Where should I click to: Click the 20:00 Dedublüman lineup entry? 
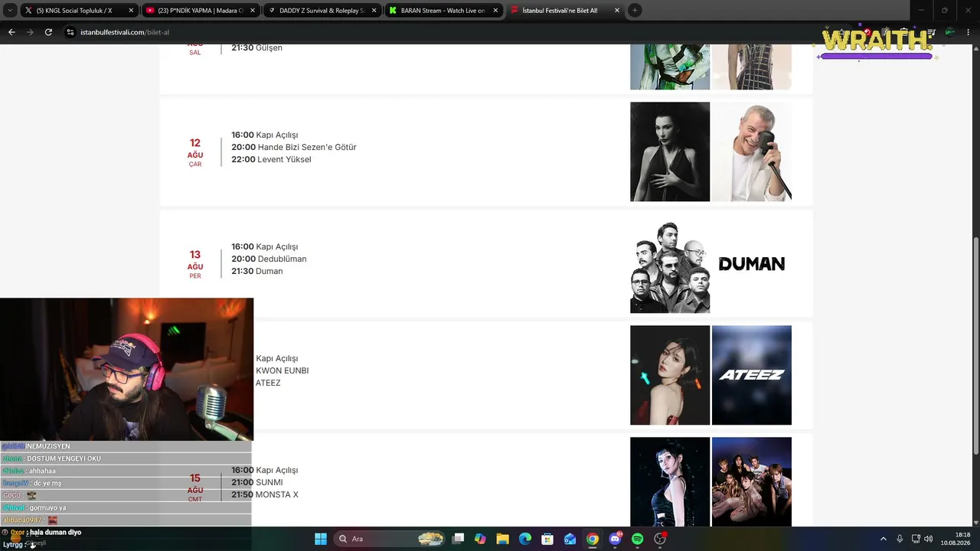coord(269,259)
